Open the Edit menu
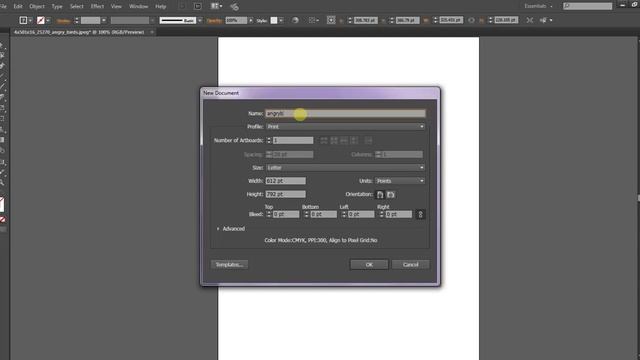 pos(18,7)
